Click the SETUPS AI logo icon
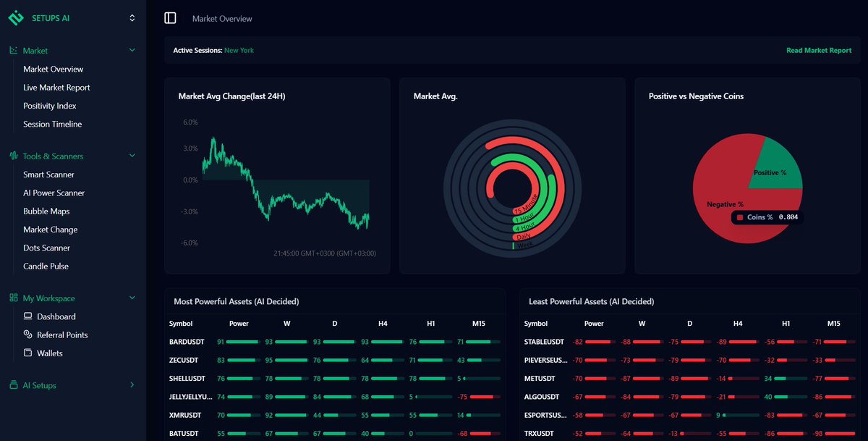Viewport: 868px width, 441px height. tap(16, 17)
